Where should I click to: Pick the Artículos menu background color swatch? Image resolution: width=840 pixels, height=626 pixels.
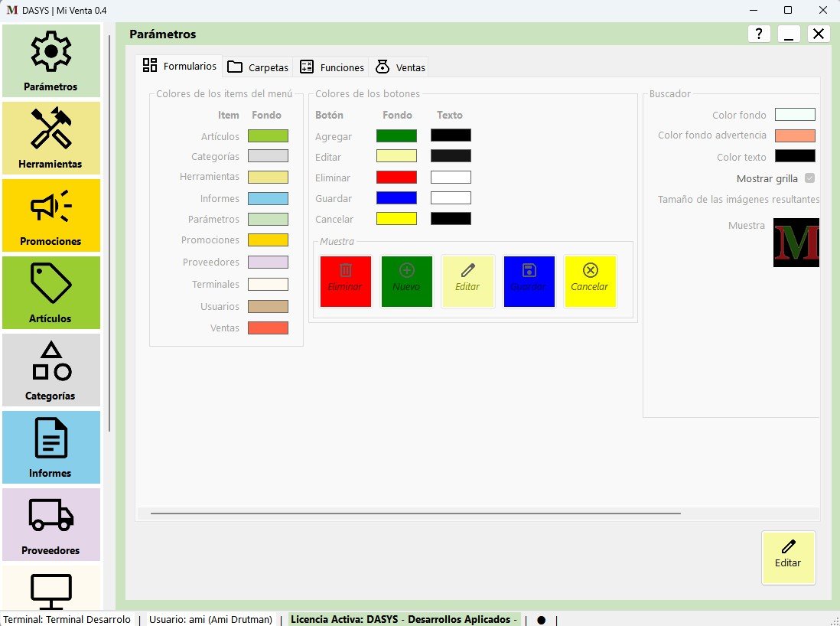tap(268, 136)
